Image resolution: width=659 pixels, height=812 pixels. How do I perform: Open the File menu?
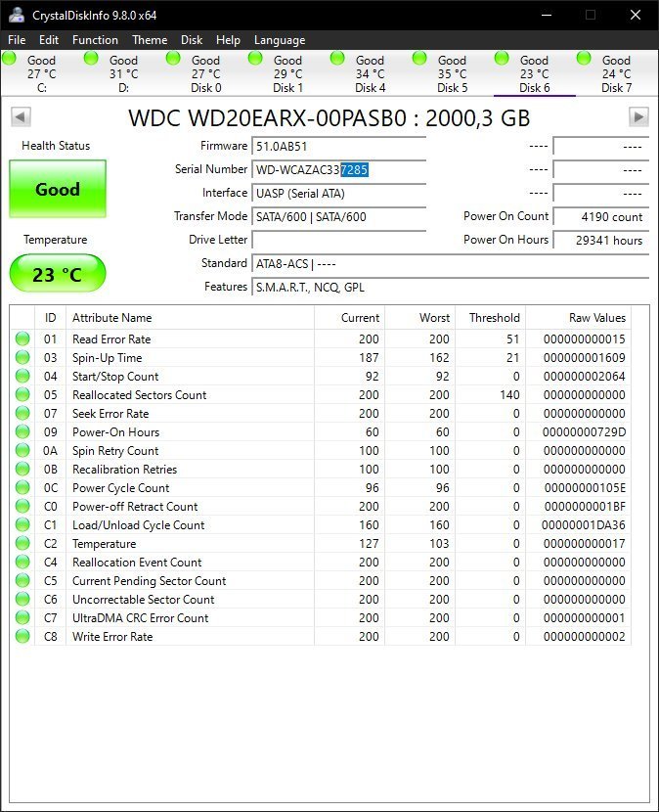[17, 40]
